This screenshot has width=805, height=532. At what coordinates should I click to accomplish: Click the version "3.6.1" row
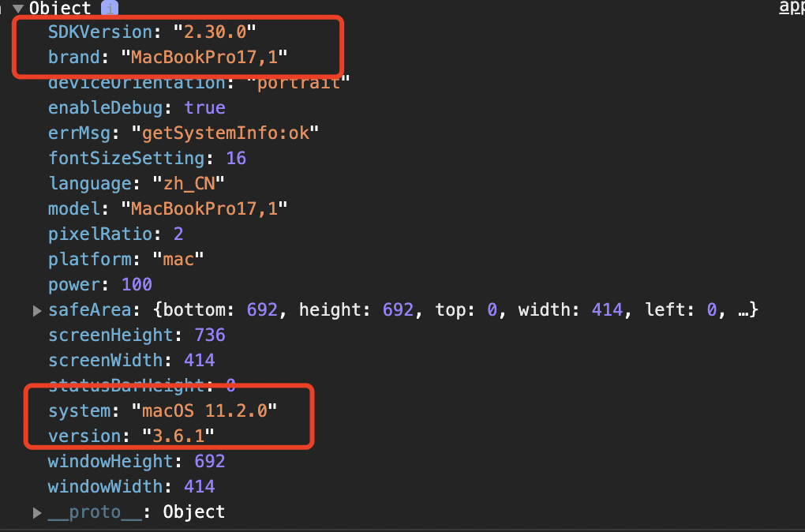coord(131,436)
